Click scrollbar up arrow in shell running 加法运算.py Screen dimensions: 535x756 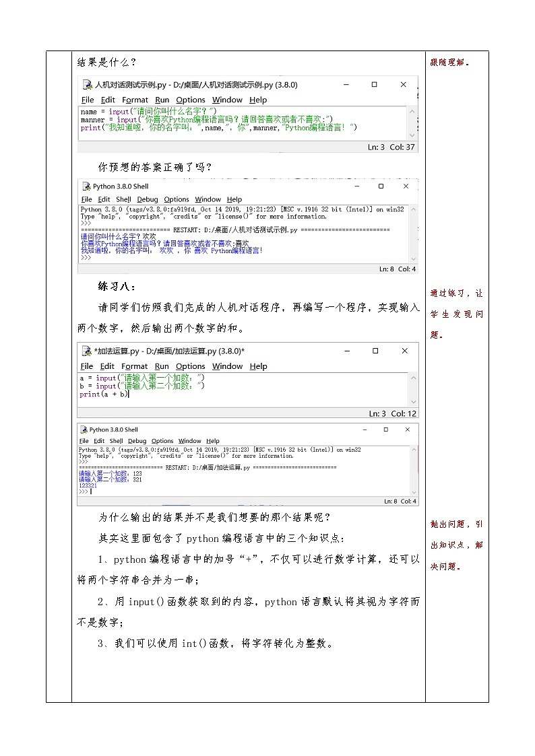pos(414,449)
